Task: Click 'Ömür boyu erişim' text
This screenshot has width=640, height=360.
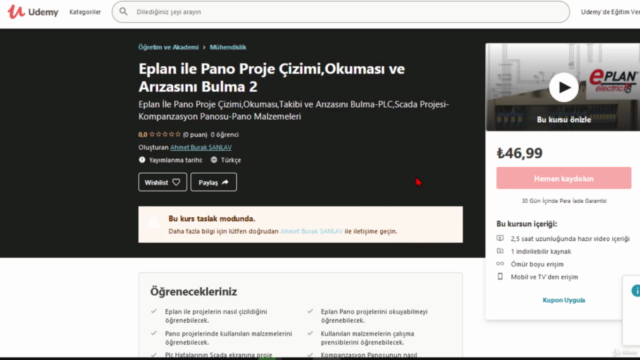Action: (537, 264)
